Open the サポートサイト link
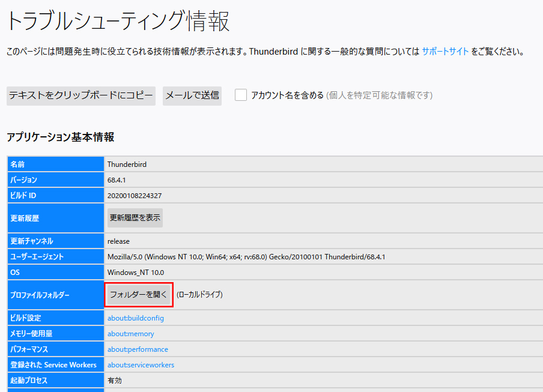543x392 pixels. click(445, 52)
